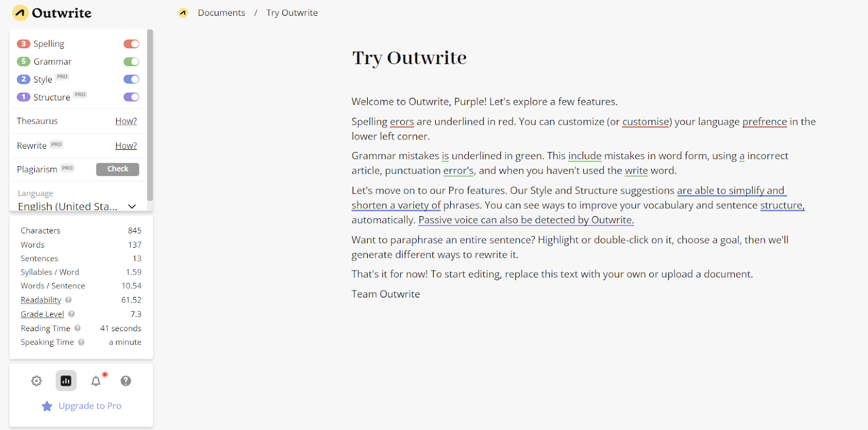868x430 pixels.
Task: Click the Grade Level info icon
Action: (x=72, y=314)
